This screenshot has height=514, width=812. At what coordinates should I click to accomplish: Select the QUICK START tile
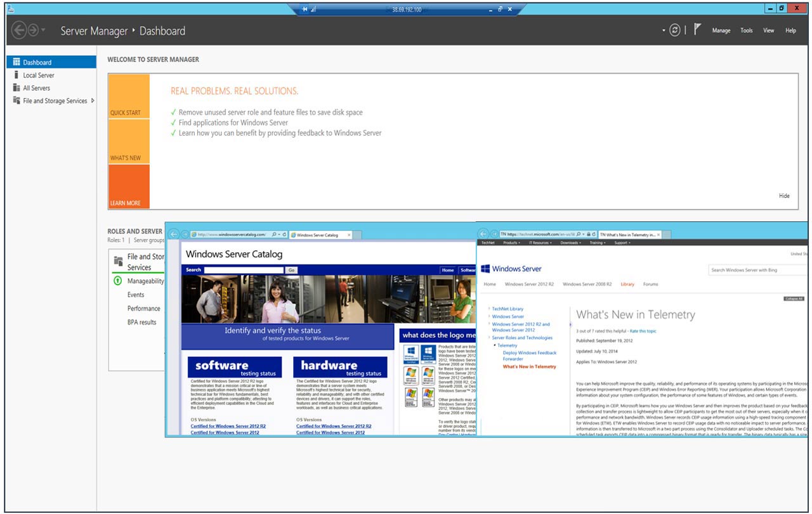click(x=129, y=96)
